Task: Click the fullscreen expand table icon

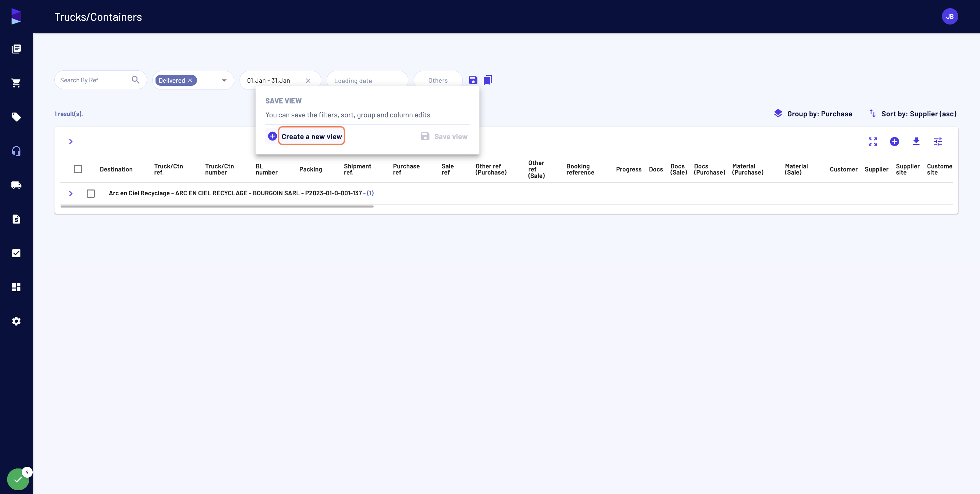Action: pyautogui.click(x=873, y=142)
